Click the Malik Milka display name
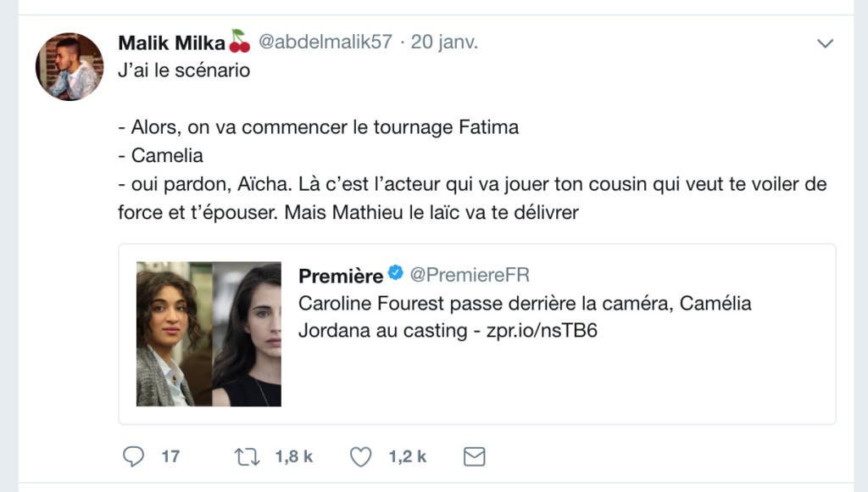Screen dimensions: 868x492 click(x=172, y=42)
